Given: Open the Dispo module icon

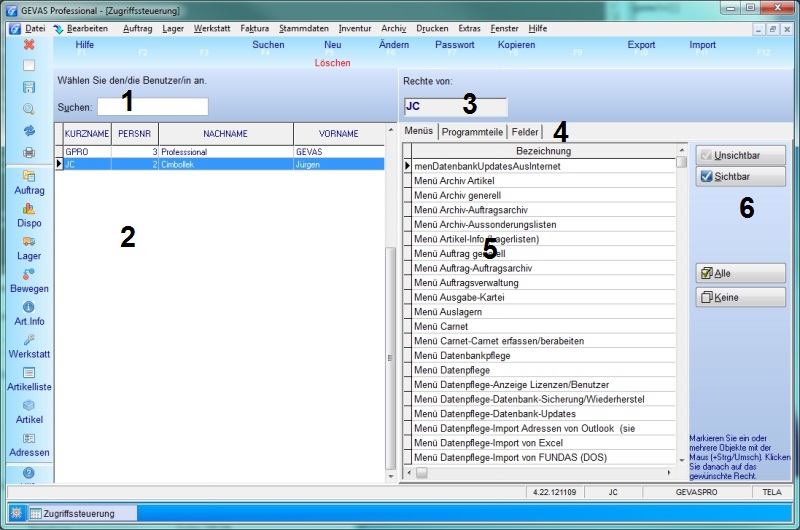Looking at the screenshot, I should pos(29,216).
